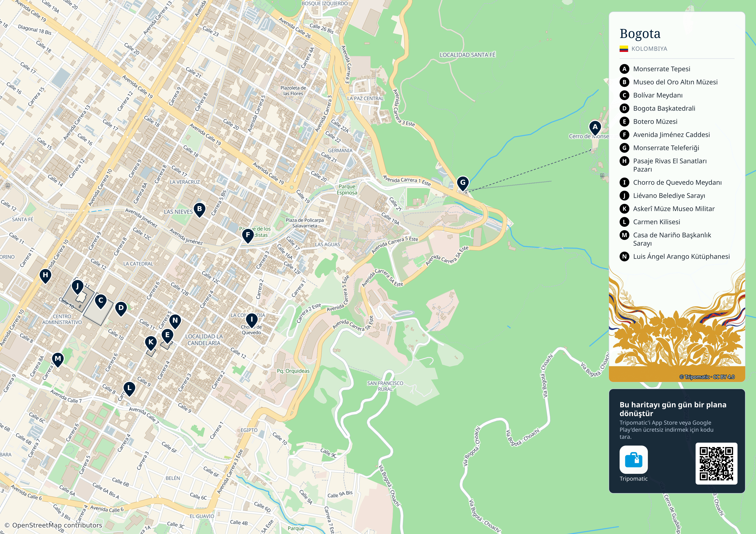The height and width of the screenshot is (534, 756).
Task: Click 'Bu haritayı gün gün bir plana dönüştür' heading
Action: pos(673,409)
